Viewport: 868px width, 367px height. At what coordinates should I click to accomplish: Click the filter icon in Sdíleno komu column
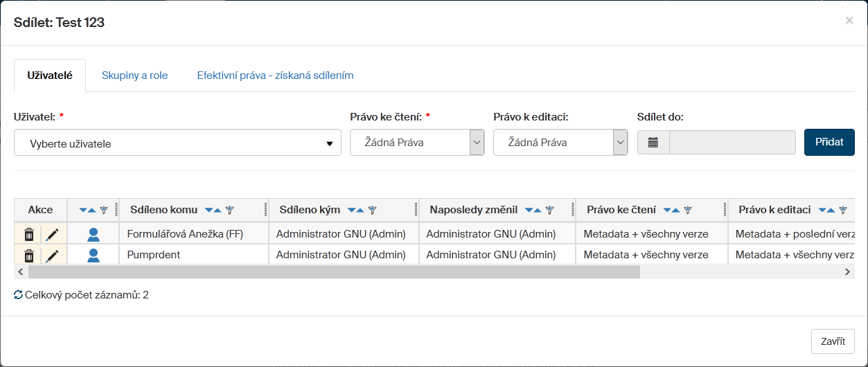tap(230, 211)
